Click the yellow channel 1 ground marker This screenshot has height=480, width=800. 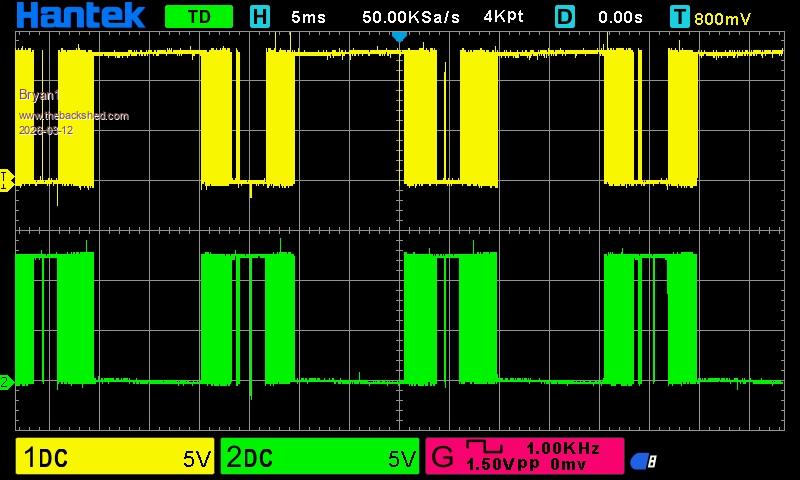5,179
